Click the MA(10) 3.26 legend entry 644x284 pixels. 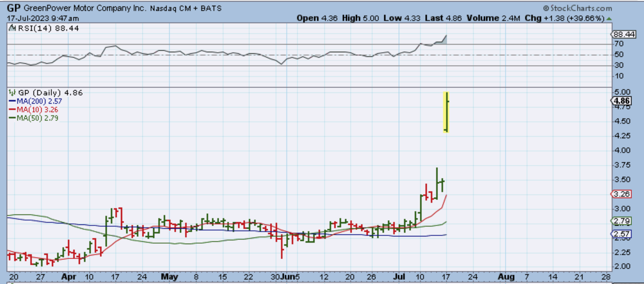click(x=34, y=110)
